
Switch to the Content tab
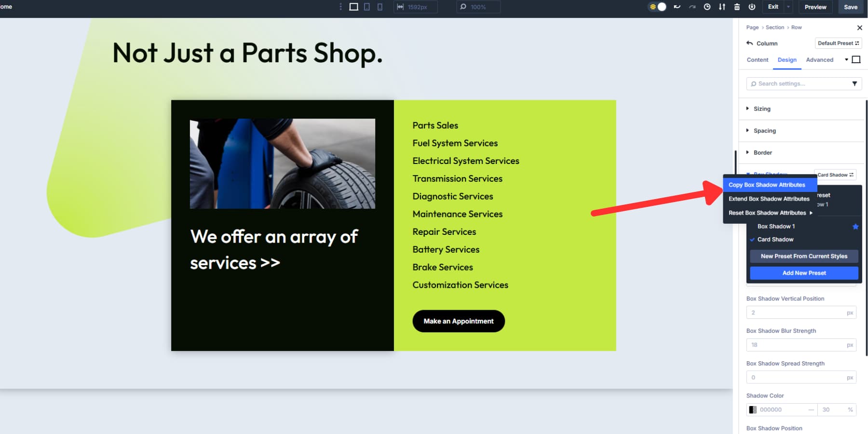pyautogui.click(x=757, y=59)
